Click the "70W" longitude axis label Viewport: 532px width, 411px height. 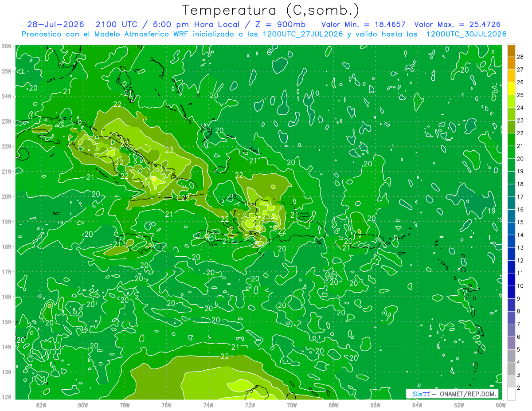tap(292, 405)
